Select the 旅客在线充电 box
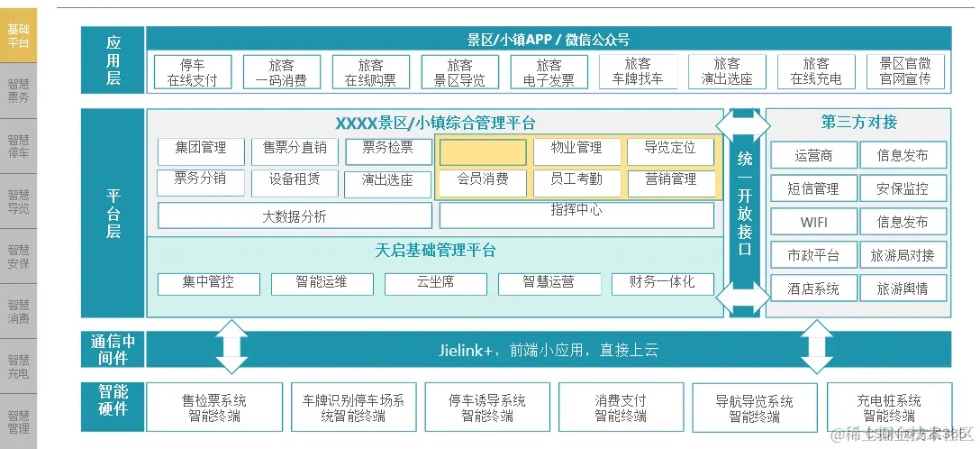The height and width of the screenshot is (449, 980). point(816,71)
